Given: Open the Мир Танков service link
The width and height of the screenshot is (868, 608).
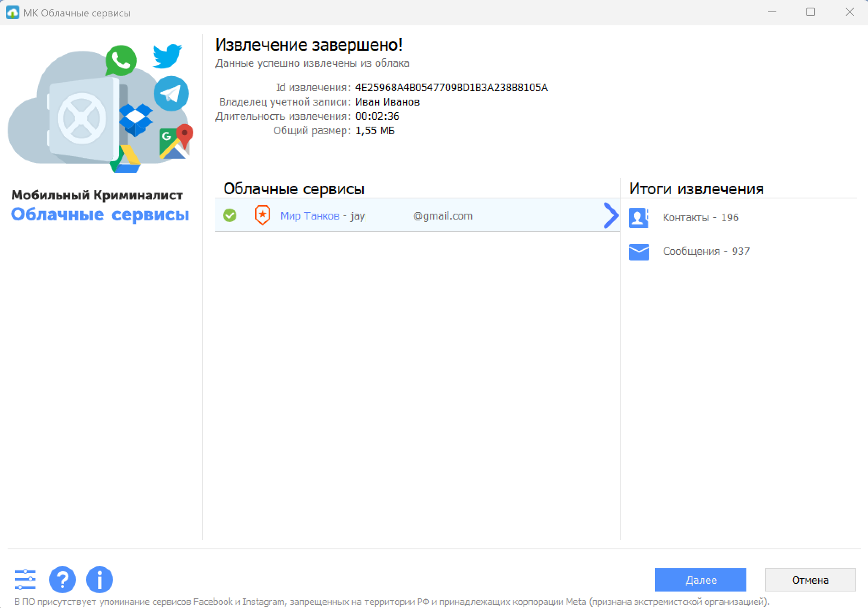Looking at the screenshot, I should pyautogui.click(x=309, y=216).
